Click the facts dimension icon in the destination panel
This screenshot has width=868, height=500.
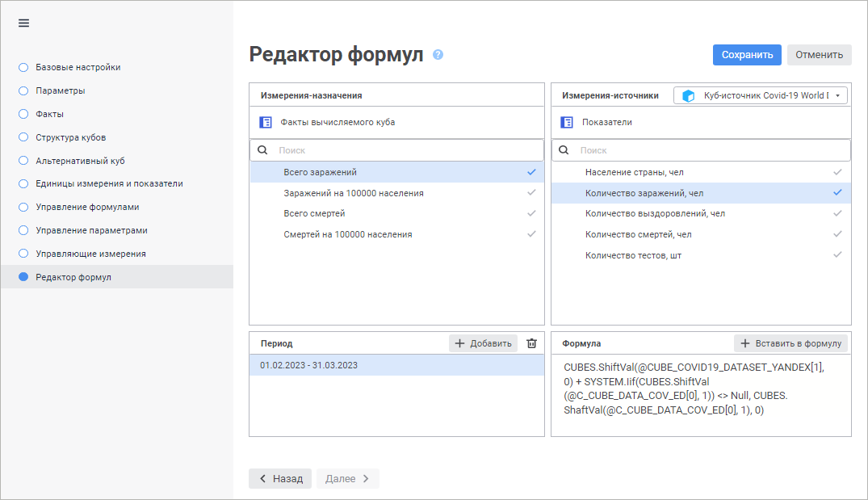click(x=266, y=123)
